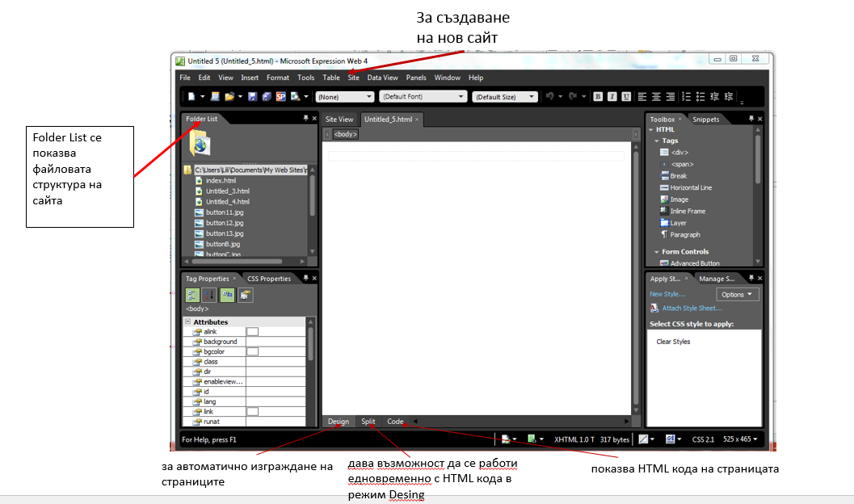
Task: Click the SuperPreview SP icon
Action: point(280,96)
